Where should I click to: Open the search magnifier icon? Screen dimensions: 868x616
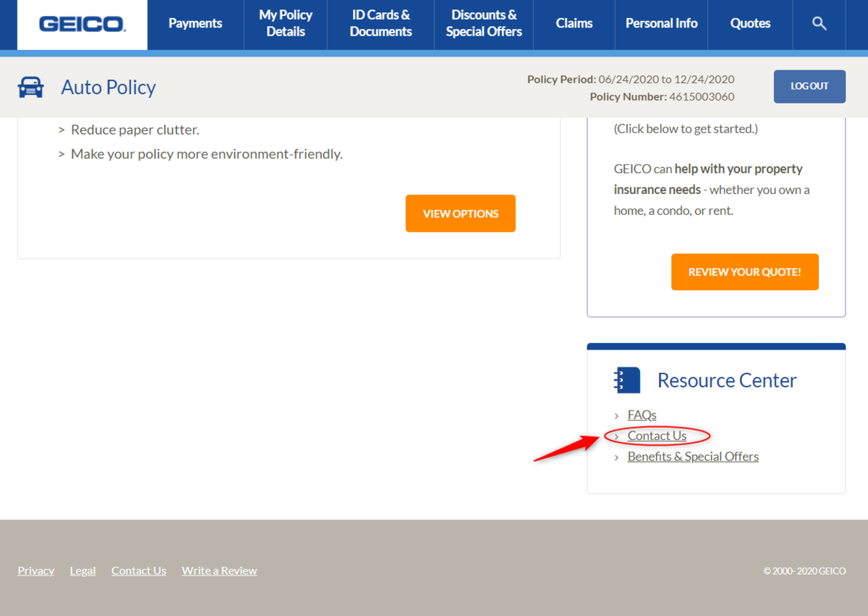pos(819,24)
